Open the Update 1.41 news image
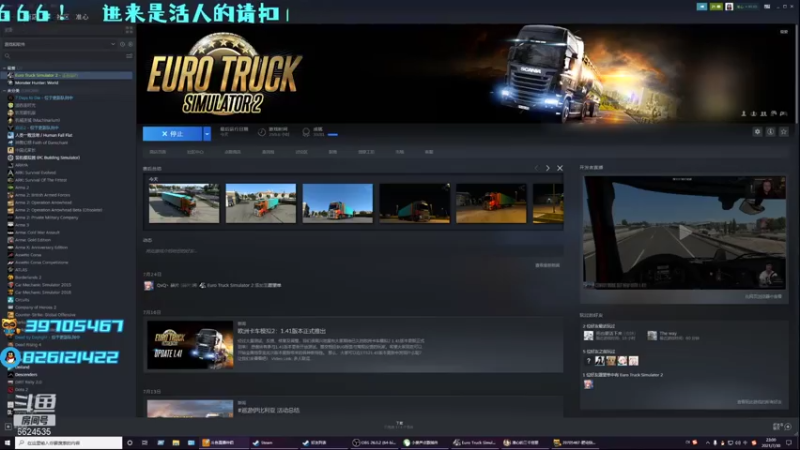The image size is (800, 450). pyautogui.click(x=190, y=345)
